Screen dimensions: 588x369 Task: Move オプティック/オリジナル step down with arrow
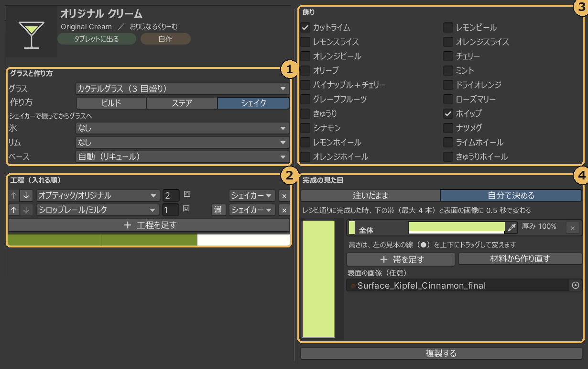click(x=26, y=196)
